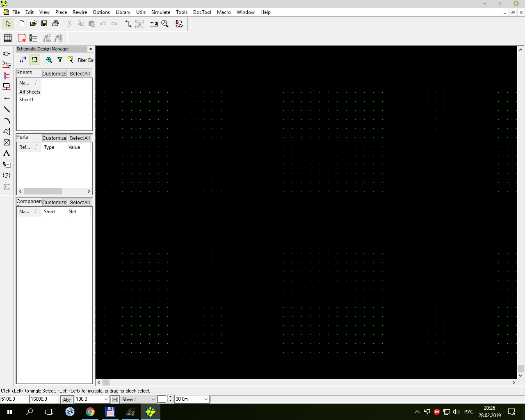Screen dimensions: 525x420
Task: Open the Simulate menu
Action: 161,12
